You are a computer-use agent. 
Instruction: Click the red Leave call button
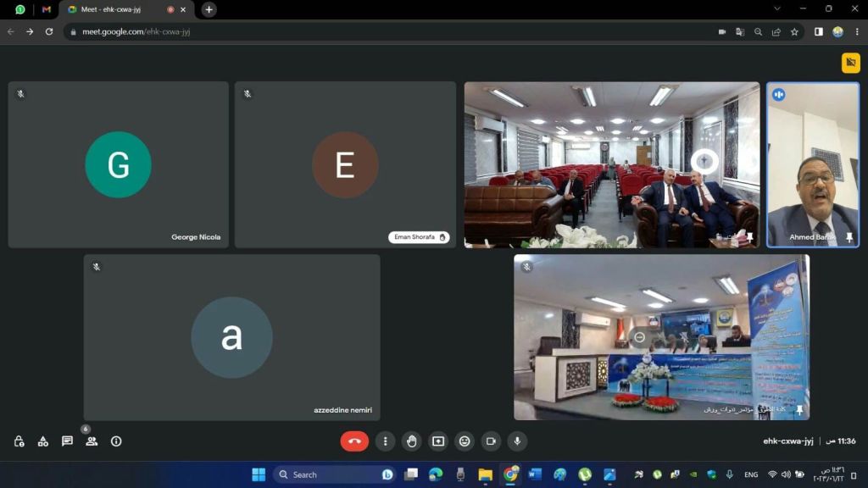tap(354, 441)
